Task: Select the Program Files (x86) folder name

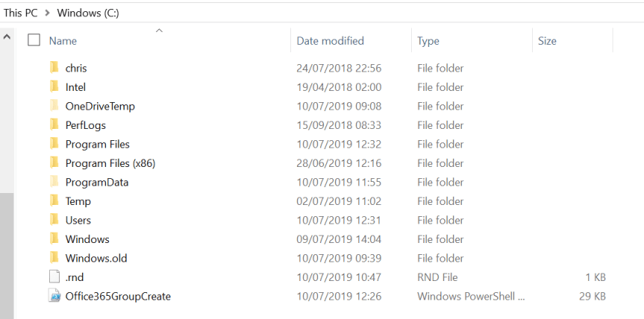Action: pyautogui.click(x=110, y=163)
